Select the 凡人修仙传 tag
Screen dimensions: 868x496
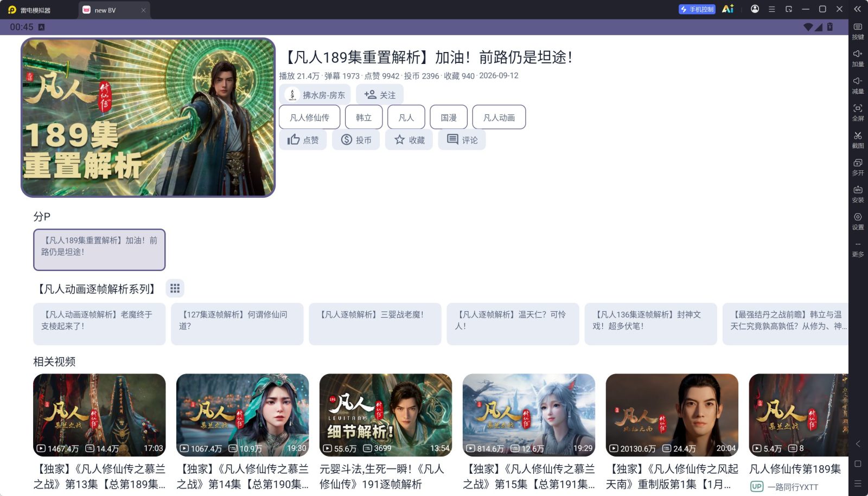click(309, 117)
